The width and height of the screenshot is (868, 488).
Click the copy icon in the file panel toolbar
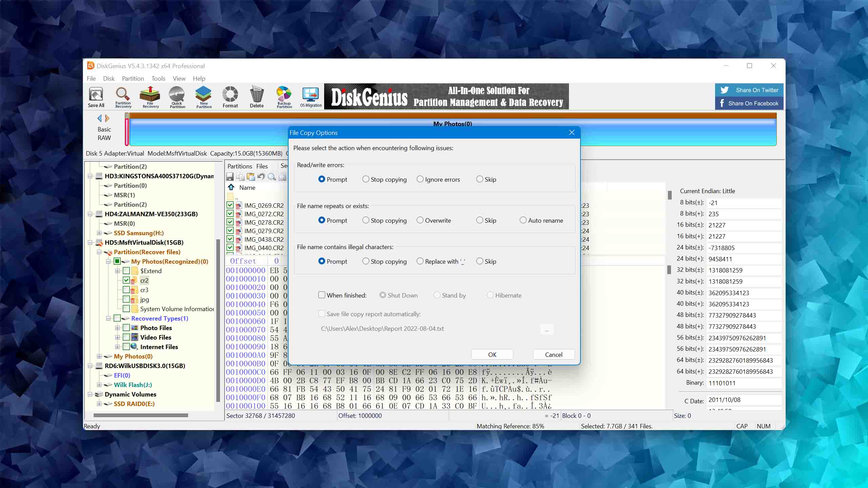(x=240, y=177)
